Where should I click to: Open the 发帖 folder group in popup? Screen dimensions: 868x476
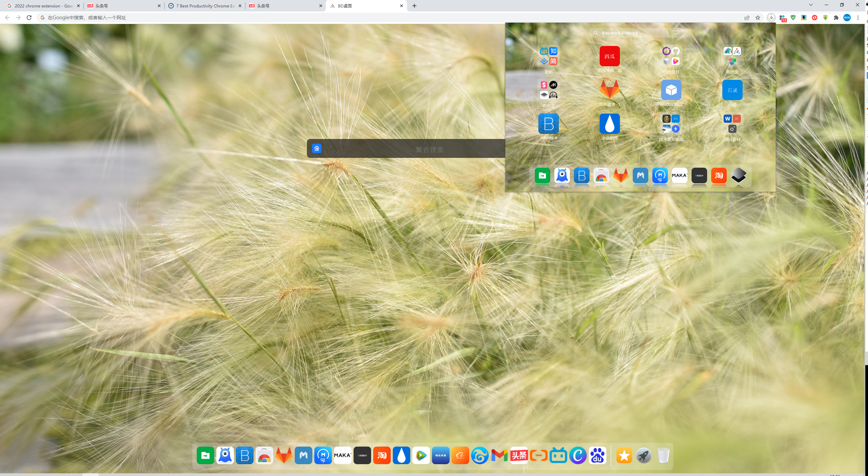549,56
